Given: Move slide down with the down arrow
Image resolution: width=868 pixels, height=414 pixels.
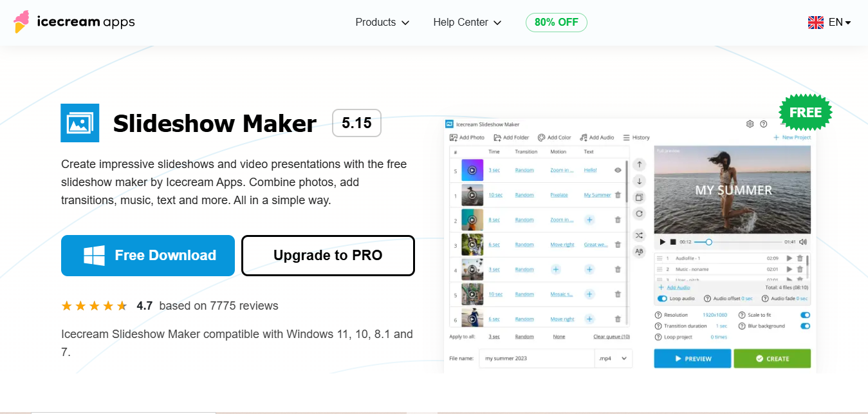Looking at the screenshot, I should point(639,181).
